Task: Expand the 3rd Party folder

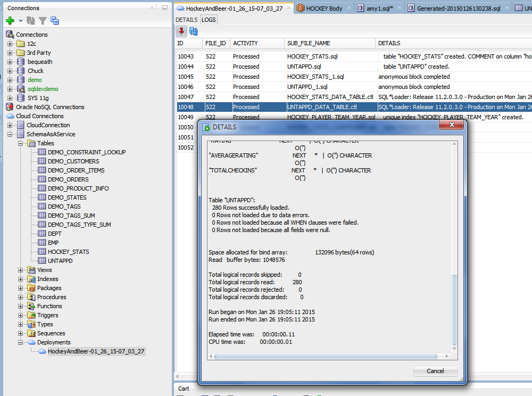Action: (10, 53)
